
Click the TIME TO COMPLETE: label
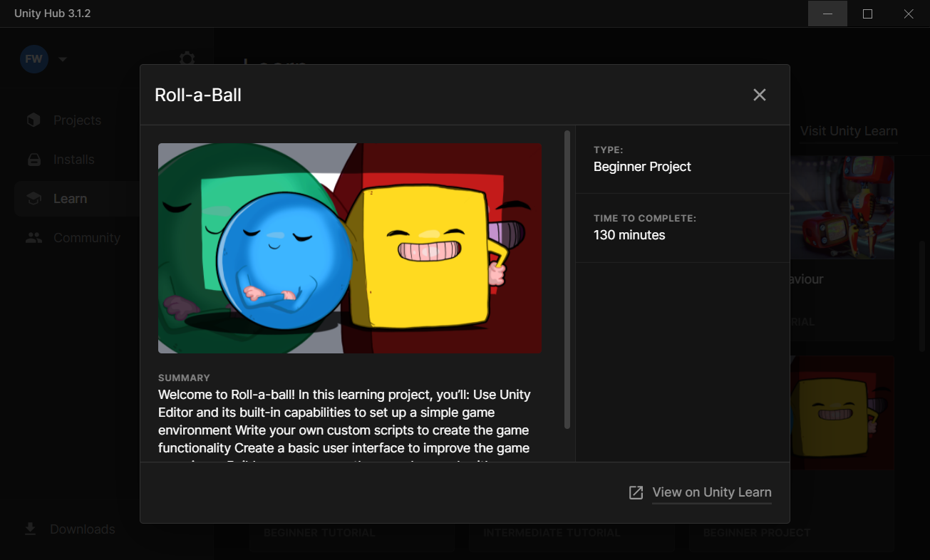coord(645,219)
